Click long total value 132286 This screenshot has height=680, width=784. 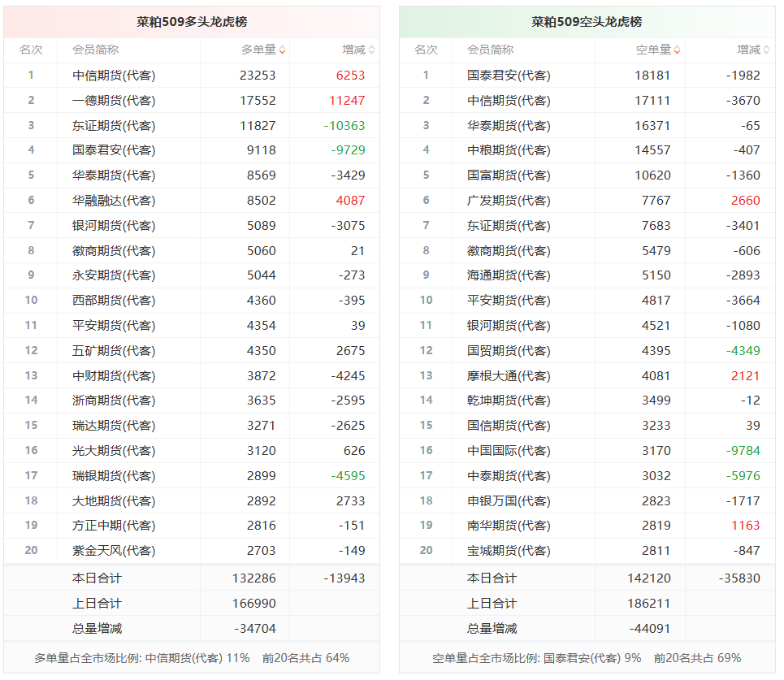pos(254,578)
